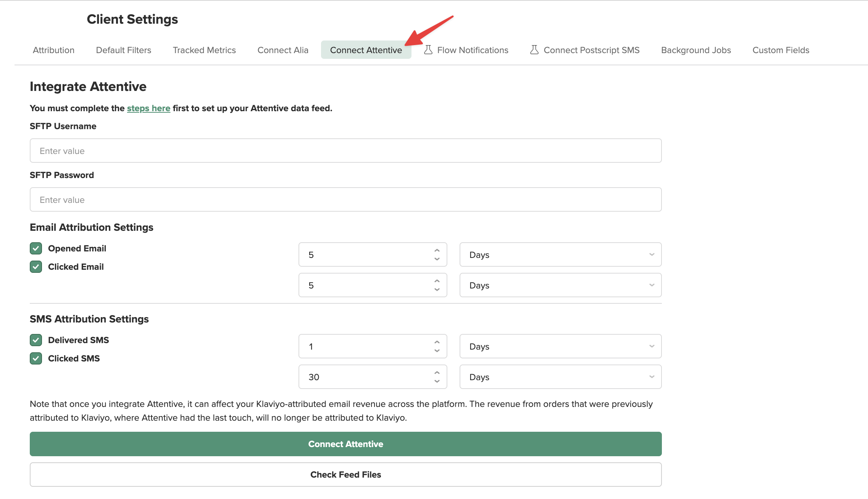This screenshot has width=868, height=499.
Task: Decrease the Opened Email window value
Action: 437,259
